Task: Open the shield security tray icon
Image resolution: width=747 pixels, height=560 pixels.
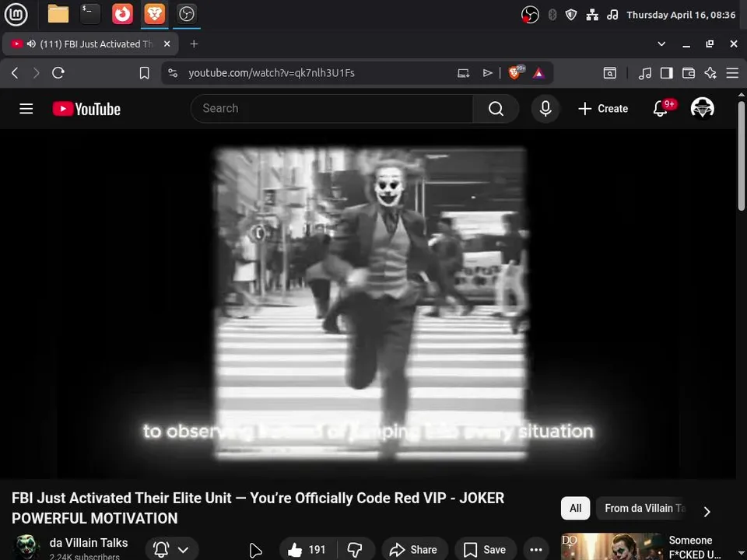Action: [570, 15]
